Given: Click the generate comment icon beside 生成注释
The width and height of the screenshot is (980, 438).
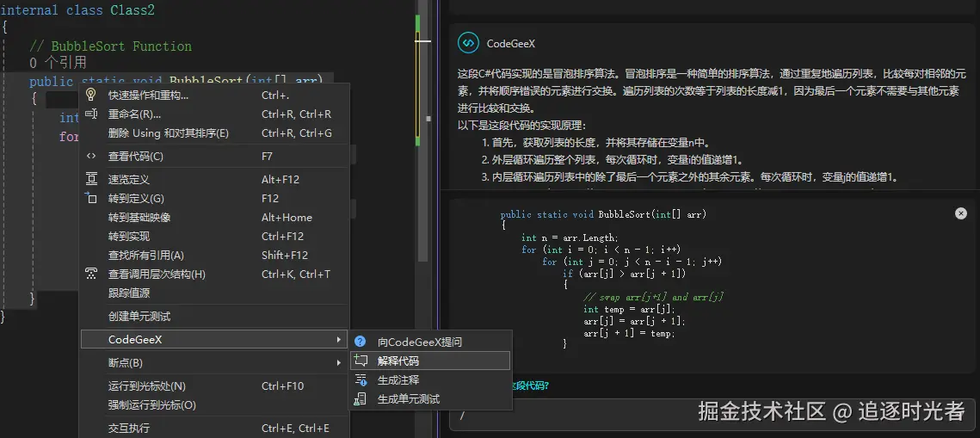Looking at the screenshot, I should coord(360,379).
